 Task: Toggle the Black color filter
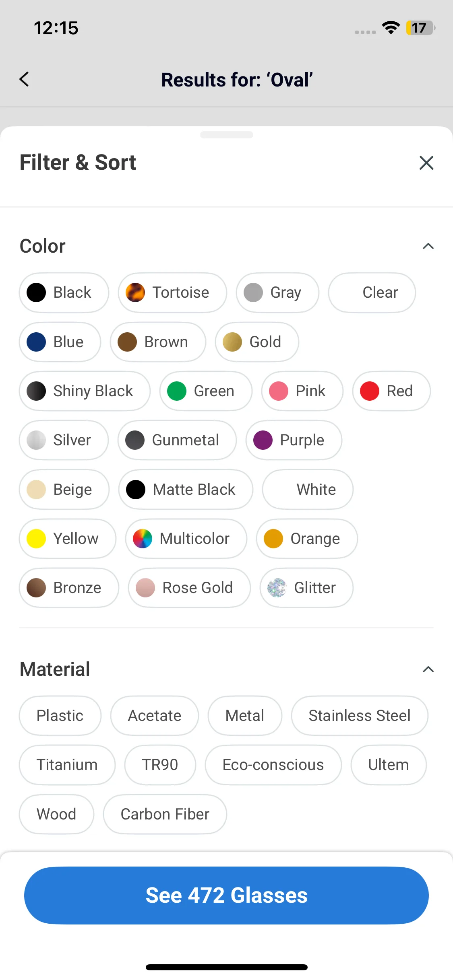pyautogui.click(x=64, y=292)
